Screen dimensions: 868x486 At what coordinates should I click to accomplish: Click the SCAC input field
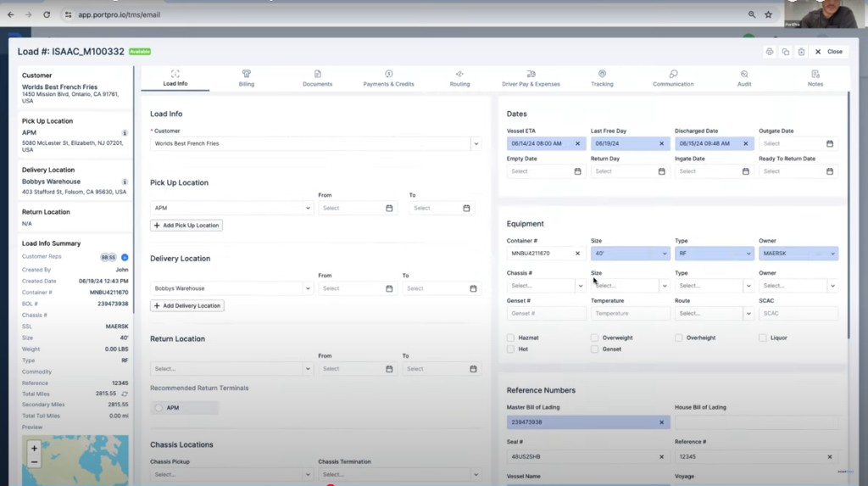tap(798, 314)
